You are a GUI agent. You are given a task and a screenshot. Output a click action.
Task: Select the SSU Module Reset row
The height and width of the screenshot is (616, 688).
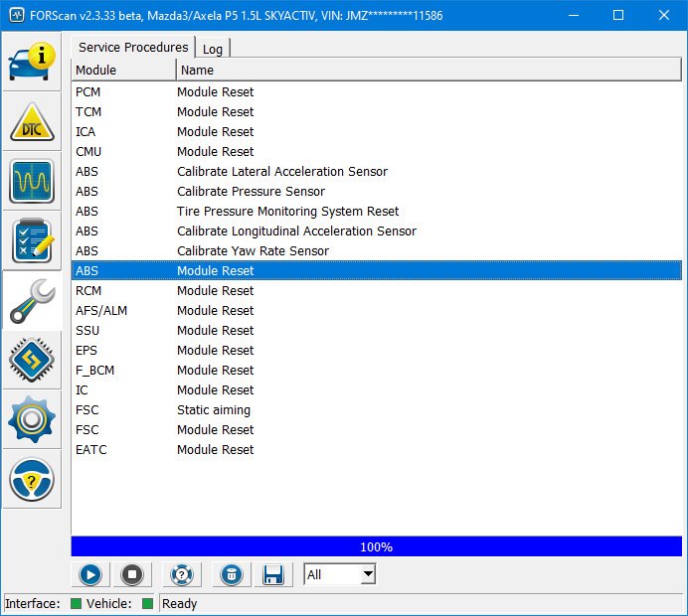377,330
